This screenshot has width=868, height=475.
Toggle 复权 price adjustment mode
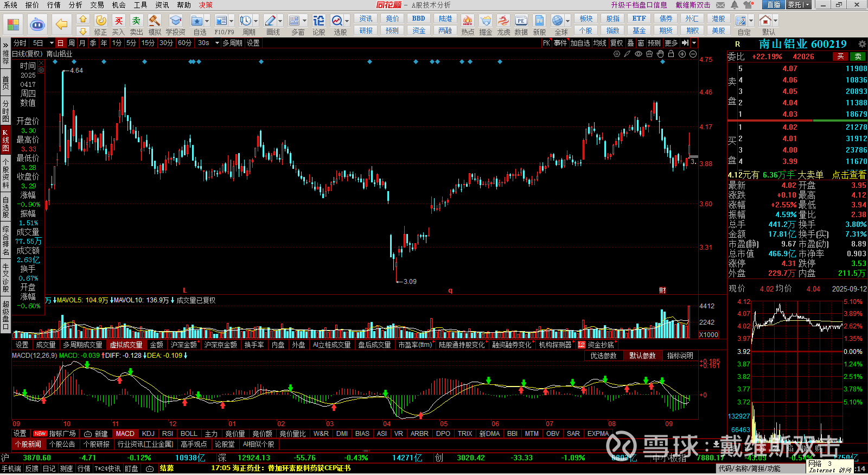617,43
